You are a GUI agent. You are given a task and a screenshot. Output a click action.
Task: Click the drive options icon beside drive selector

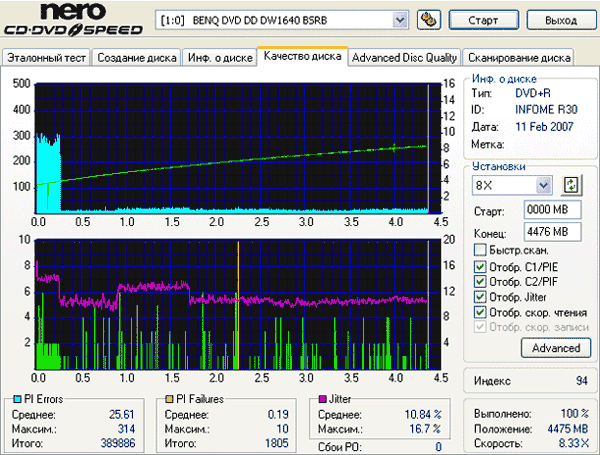[429, 20]
